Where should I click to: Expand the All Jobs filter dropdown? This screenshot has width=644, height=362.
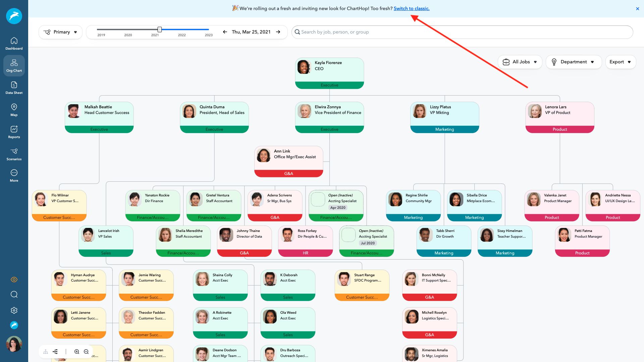pos(520,62)
